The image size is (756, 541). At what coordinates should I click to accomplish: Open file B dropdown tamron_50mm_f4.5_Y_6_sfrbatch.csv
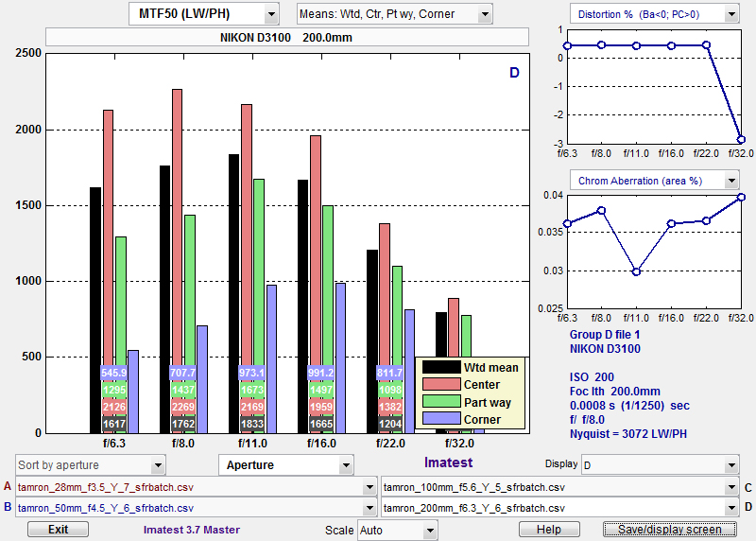click(197, 508)
